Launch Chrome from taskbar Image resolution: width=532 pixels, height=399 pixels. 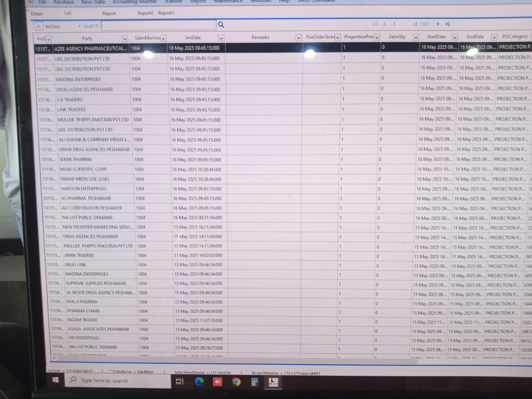pos(236,382)
